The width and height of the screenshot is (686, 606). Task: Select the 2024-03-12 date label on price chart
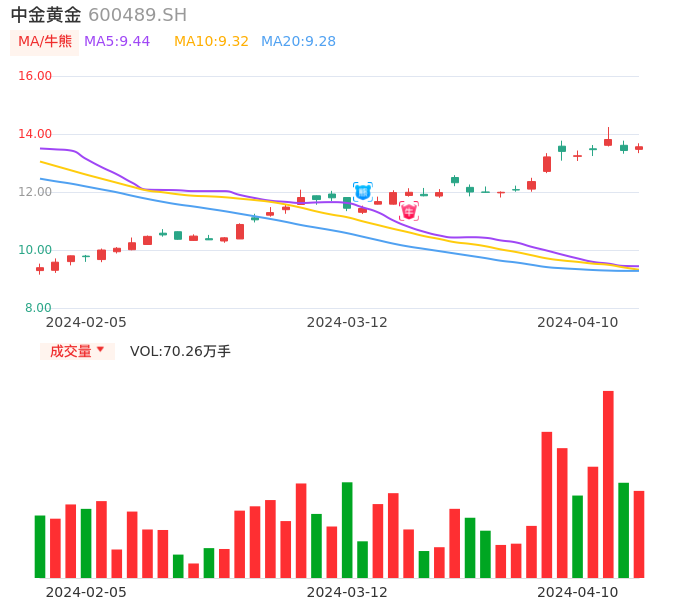[x=347, y=322]
